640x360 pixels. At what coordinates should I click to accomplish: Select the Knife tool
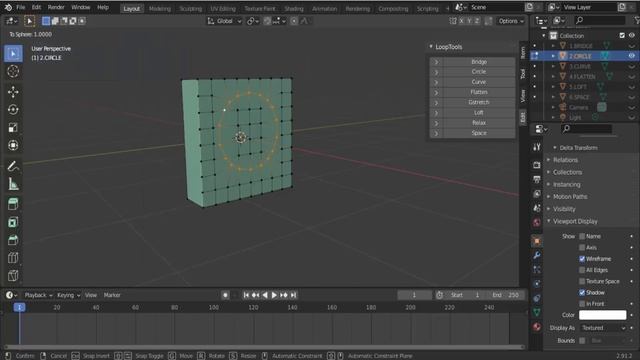click(13, 276)
